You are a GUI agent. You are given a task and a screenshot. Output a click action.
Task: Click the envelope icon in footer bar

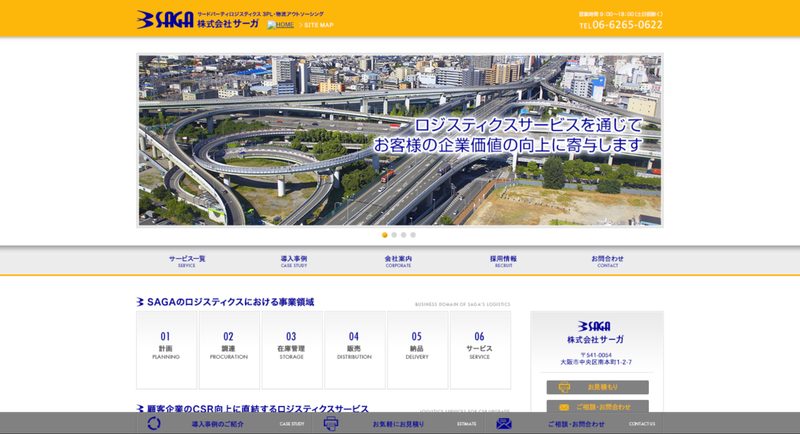[x=504, y=423]
